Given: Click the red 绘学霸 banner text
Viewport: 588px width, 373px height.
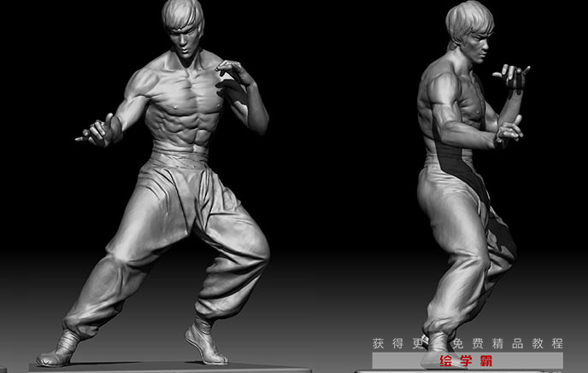Looking at the screenshot, I should point(466,361).
